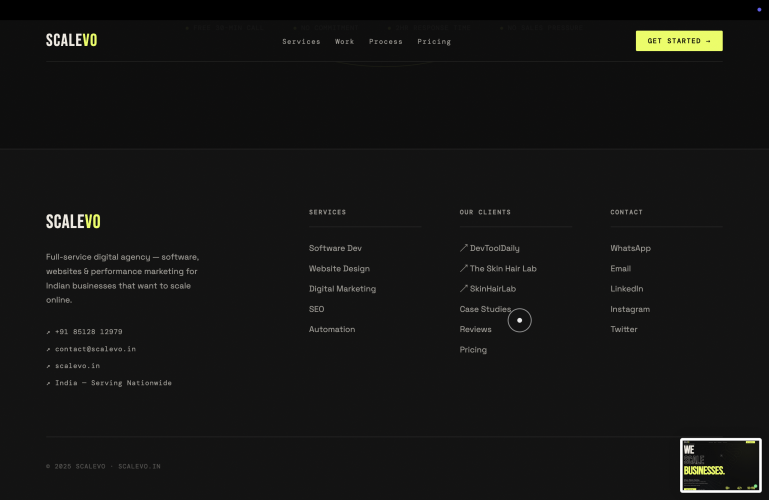Click the SERVICES column heading

tap(327, 212)
